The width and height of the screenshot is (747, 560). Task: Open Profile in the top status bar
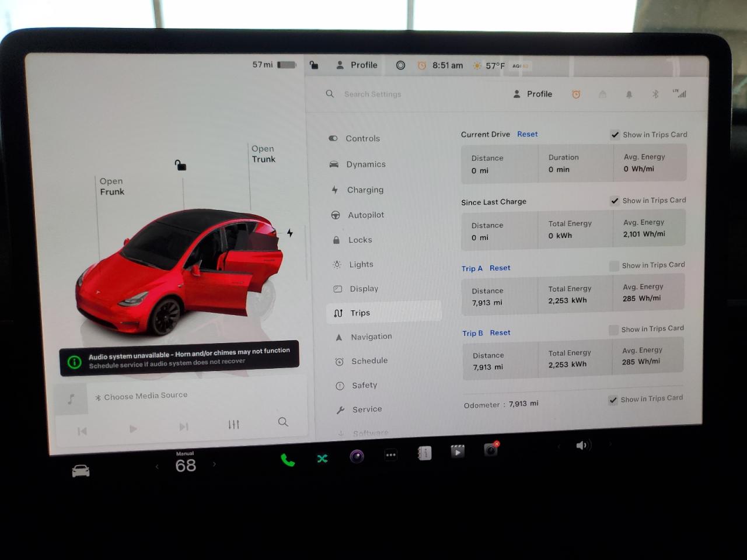[357, 65]
